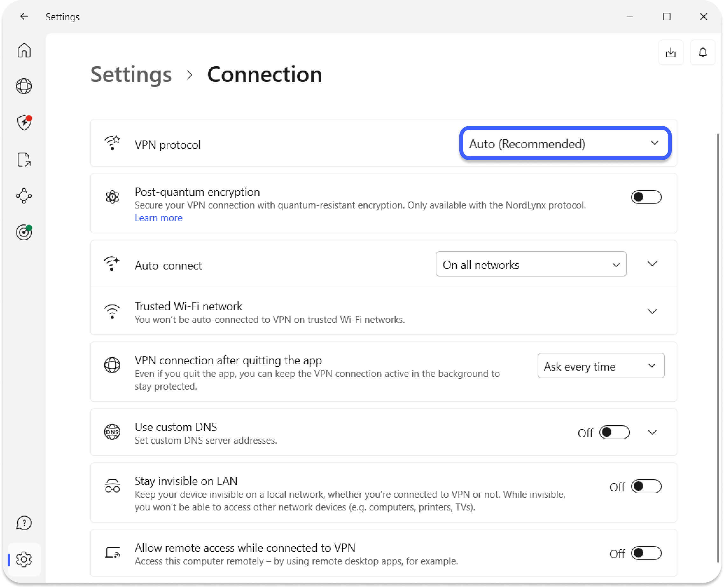This screenshot has height=588, width=724.
Task: Open help question mark icon
Action: pos(24,523)
